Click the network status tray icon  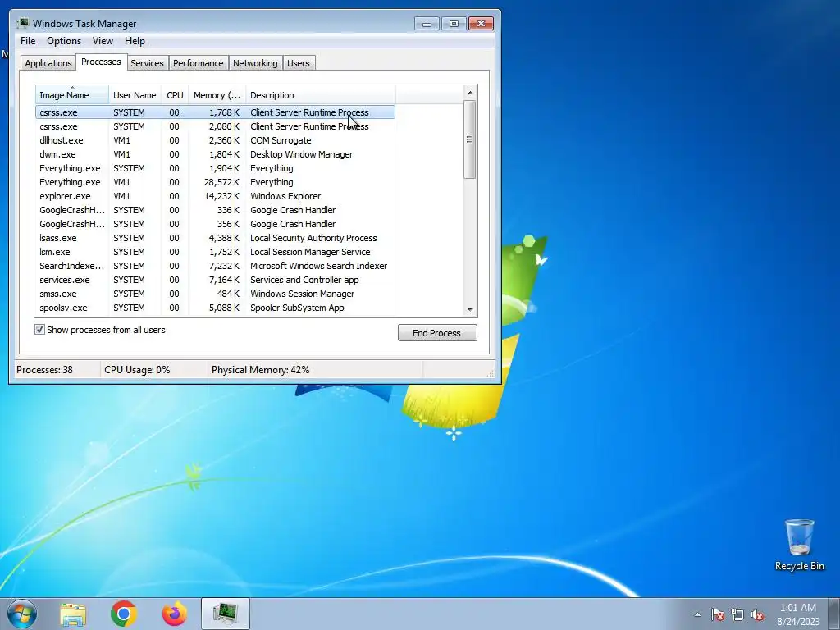pyautogui.click(x=737, y=614)
